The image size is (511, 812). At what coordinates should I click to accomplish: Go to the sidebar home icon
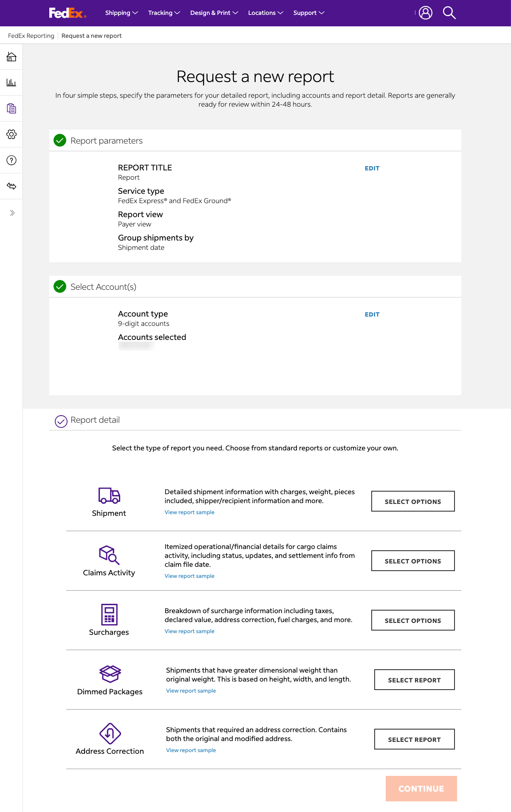pos(11,57)
